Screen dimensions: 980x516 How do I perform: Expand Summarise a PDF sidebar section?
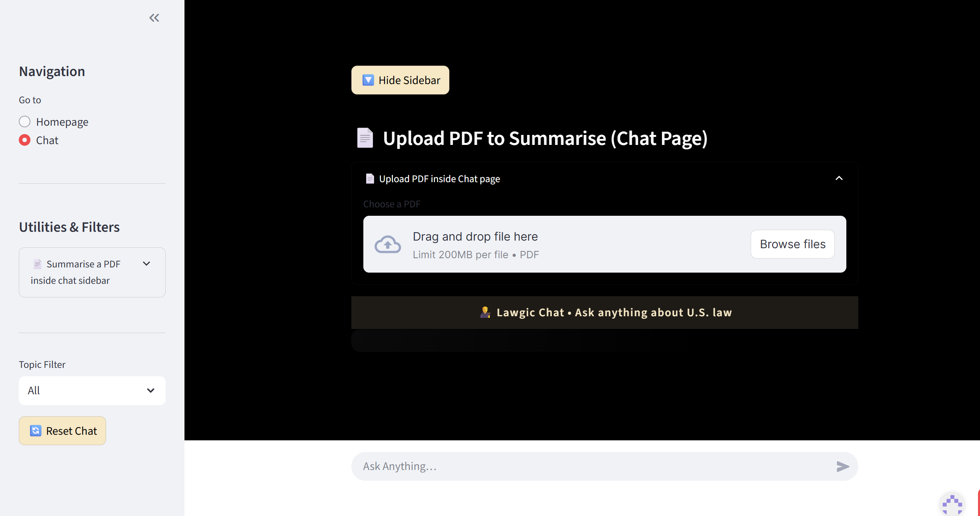point(146,264)
